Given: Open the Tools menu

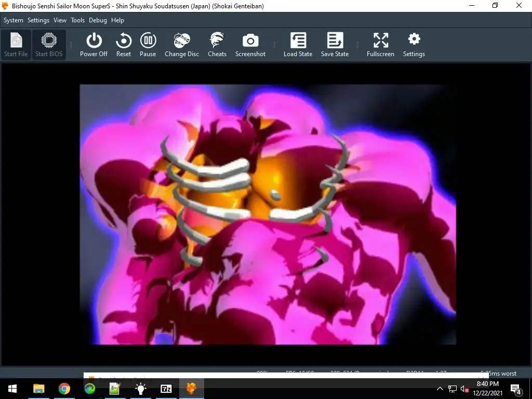Looking at the screenshot, I should point(78,20).
